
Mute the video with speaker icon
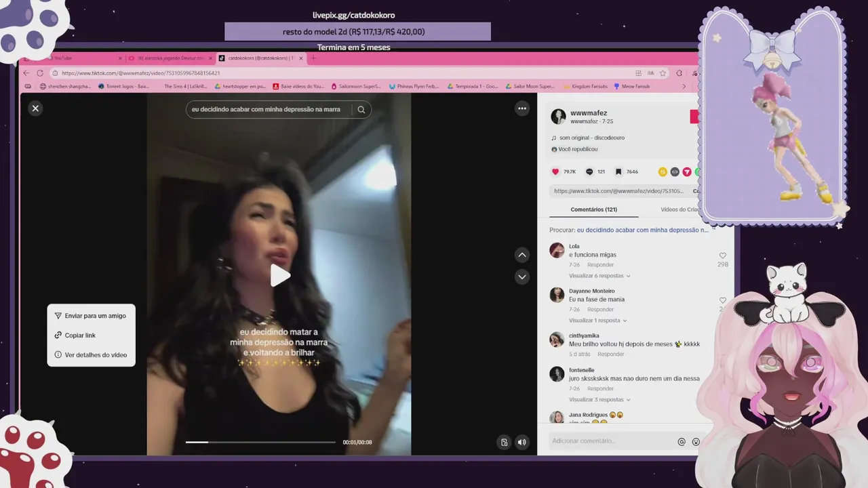point(521,442)
